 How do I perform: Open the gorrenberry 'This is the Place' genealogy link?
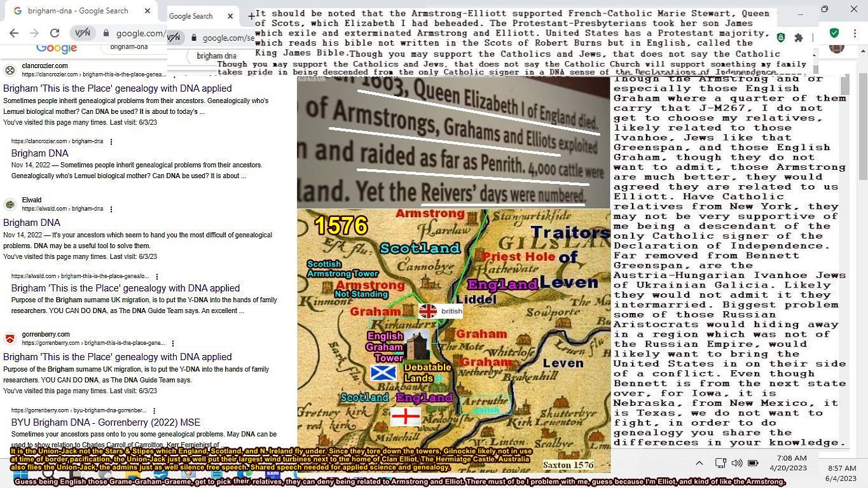(x=118, y=357)
